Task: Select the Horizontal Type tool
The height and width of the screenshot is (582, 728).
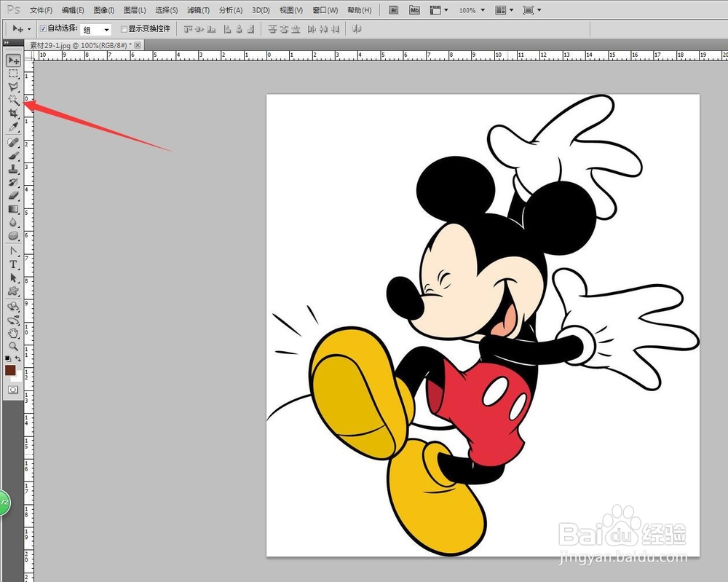Action: coord(13,264)
